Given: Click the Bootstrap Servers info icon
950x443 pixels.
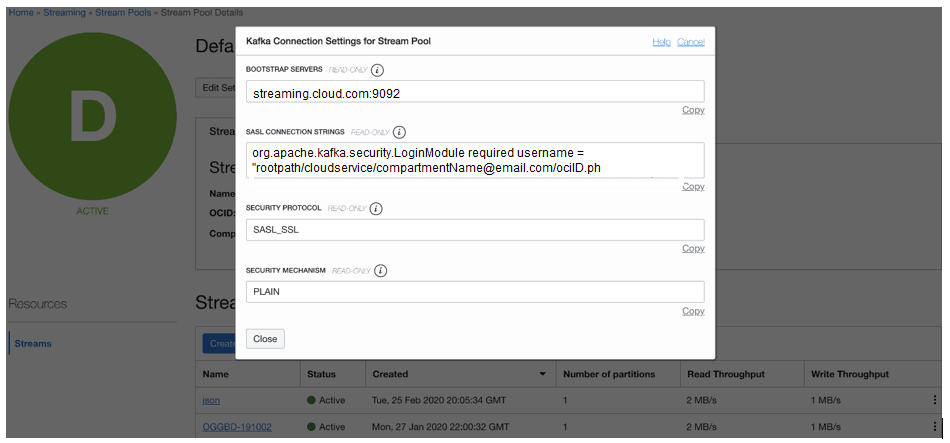Looking at the screenshot, I should click(x=377, y=70).
